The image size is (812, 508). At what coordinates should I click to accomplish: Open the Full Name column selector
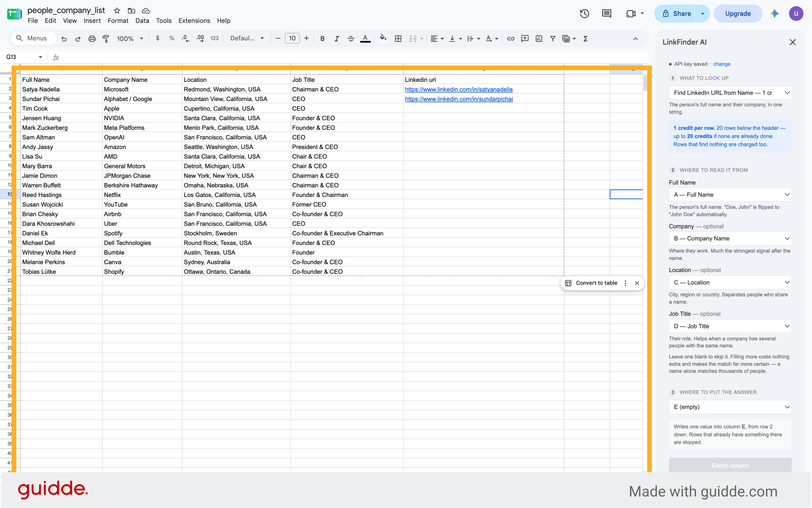[x=730, y=195]
